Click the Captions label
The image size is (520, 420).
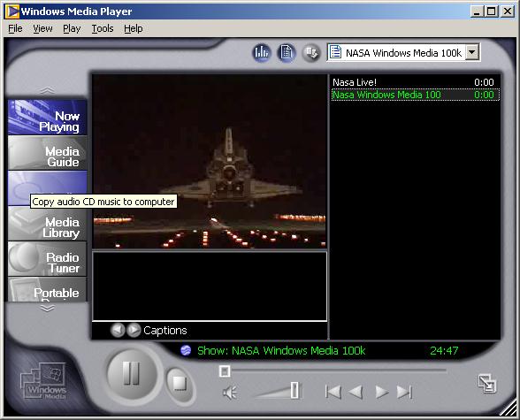165,330
